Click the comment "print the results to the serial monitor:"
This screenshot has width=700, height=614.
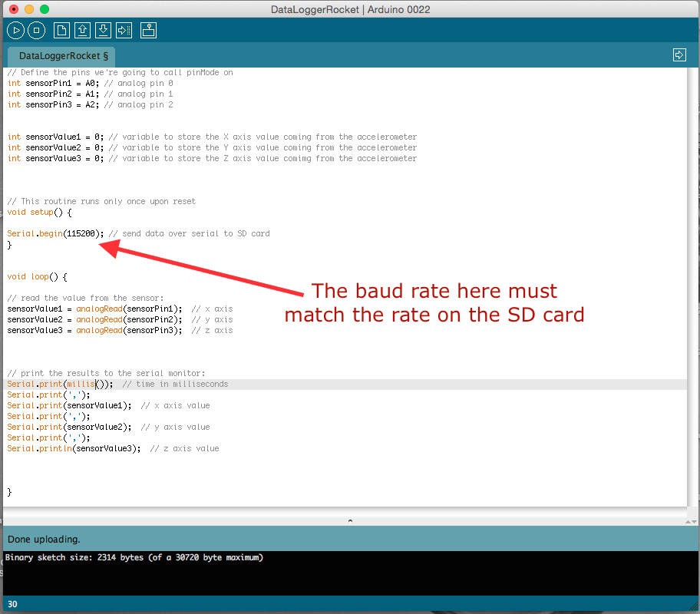pyautogui.click(x=106, y=373)
